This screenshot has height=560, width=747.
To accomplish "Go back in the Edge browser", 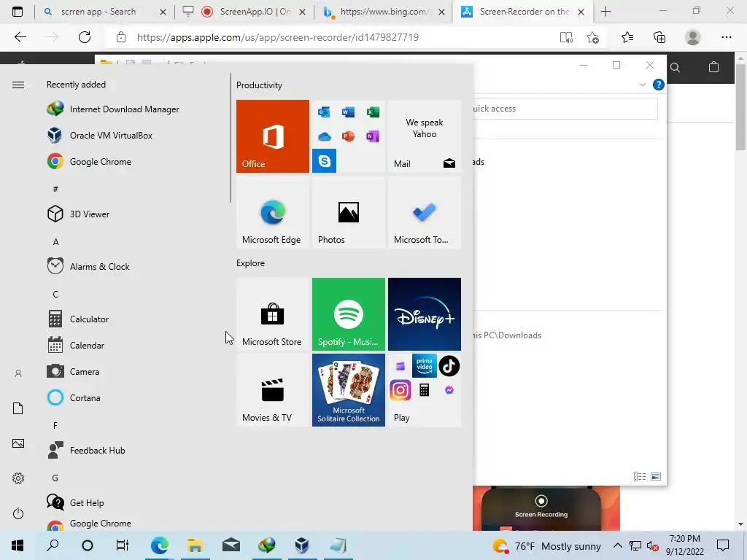I will [20, 37].
